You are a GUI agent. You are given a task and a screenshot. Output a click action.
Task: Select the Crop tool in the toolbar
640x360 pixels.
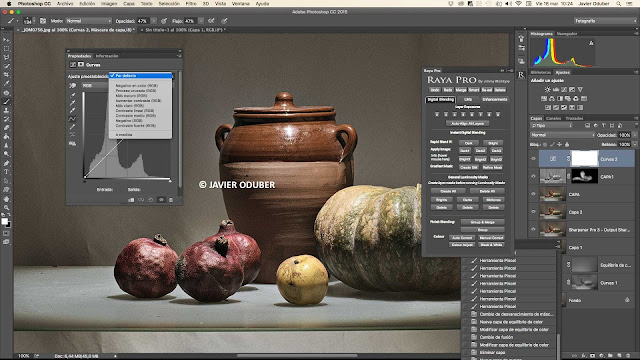[6, 75]
